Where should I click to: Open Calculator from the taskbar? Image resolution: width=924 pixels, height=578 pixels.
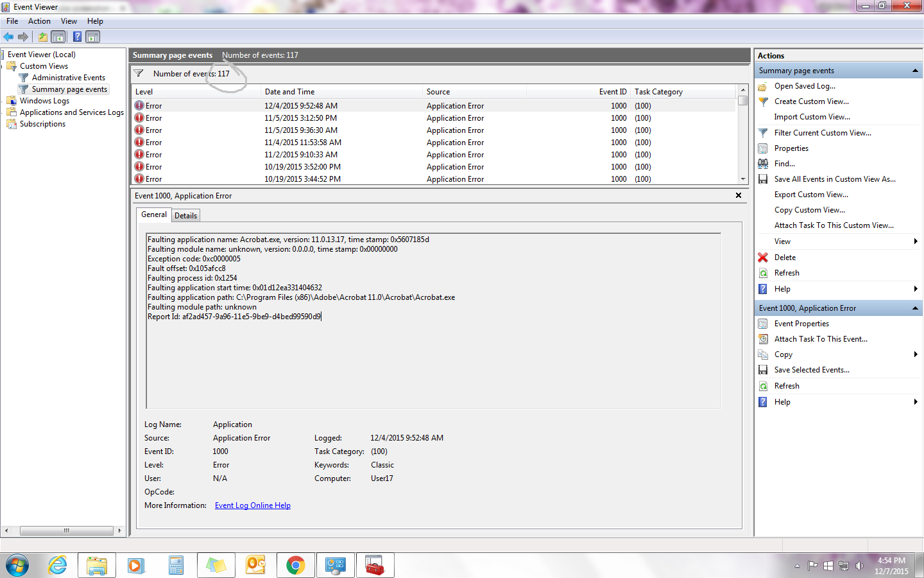click(176, 566)
